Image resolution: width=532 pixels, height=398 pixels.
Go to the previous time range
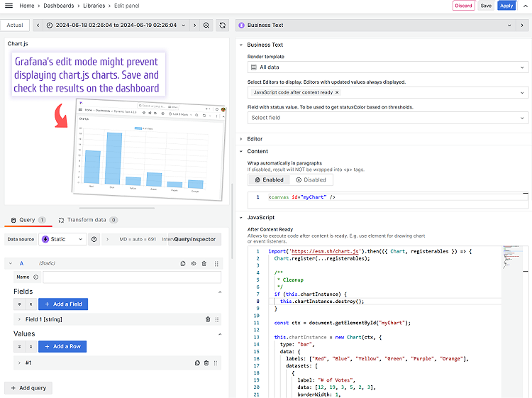point(38,25)
